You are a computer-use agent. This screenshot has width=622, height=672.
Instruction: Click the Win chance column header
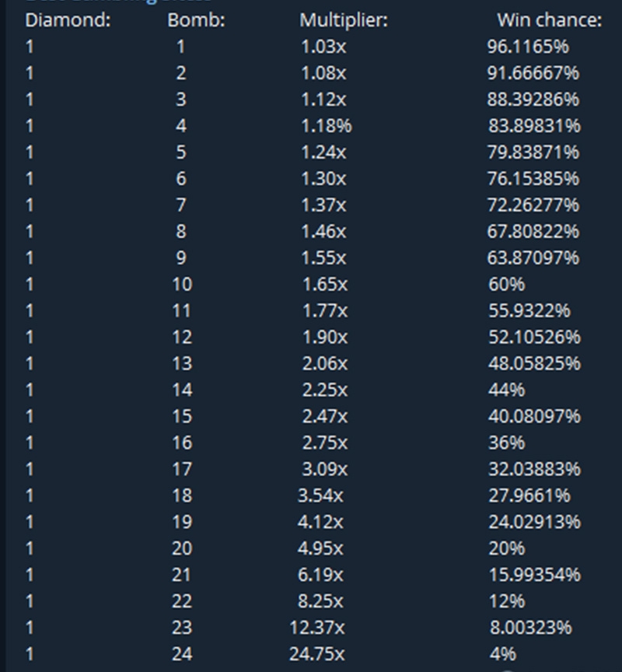(x=549, y=20)
